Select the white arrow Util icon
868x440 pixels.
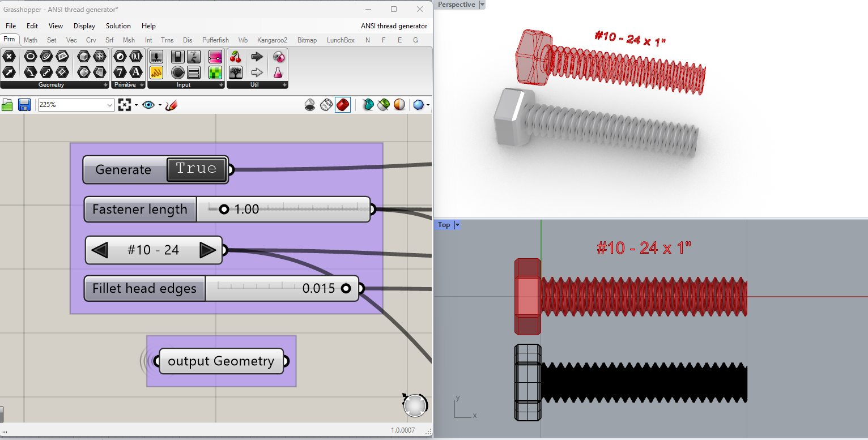tap(257, 72)
